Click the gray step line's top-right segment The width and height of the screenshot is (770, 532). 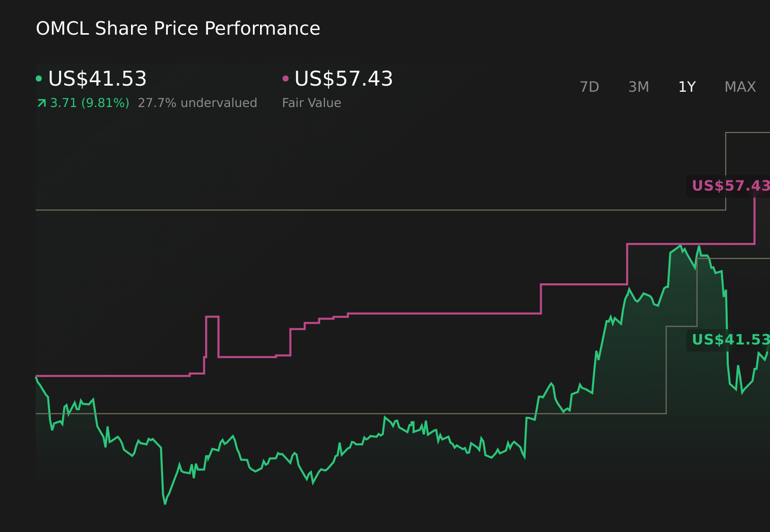748,132
